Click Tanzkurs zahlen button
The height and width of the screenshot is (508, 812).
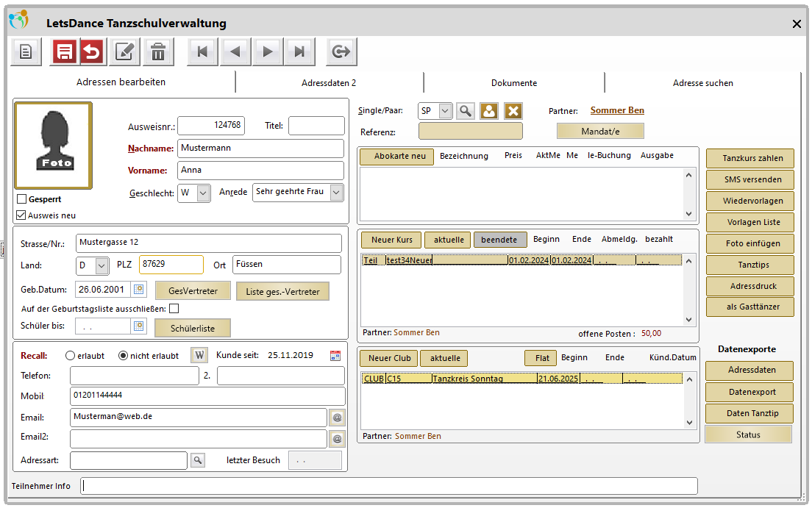[x=750, y=159]
